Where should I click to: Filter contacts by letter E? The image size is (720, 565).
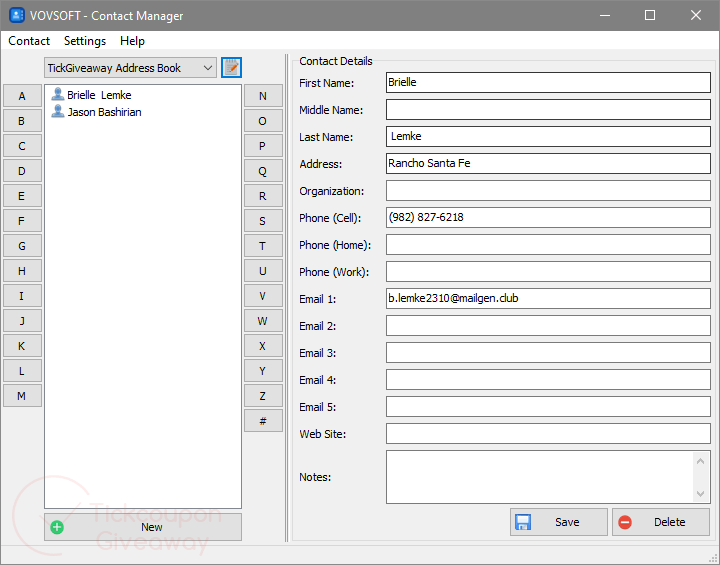[22, 196]
